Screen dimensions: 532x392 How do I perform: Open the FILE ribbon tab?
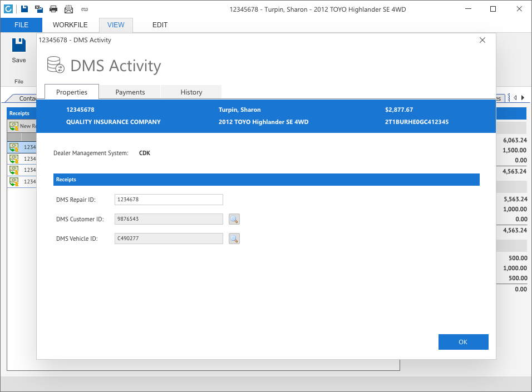21,25
